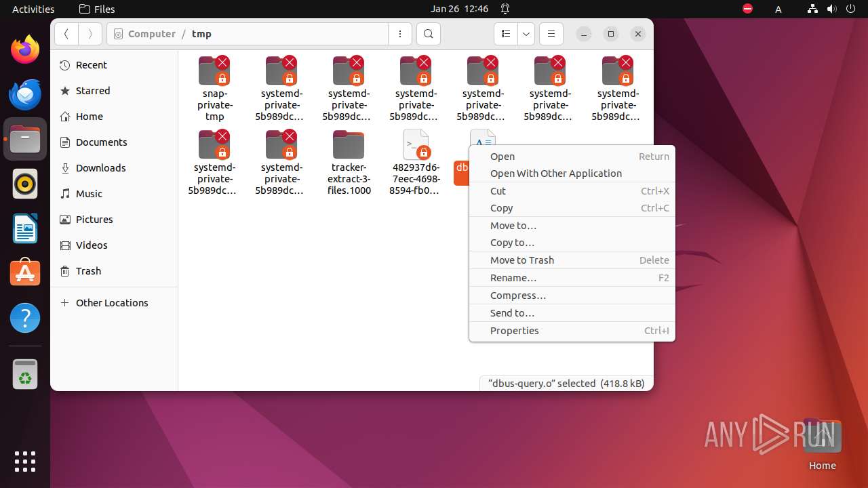Open the view options dropdown arrow
Viewport: 868px width, 488px height.
point(526,34)
